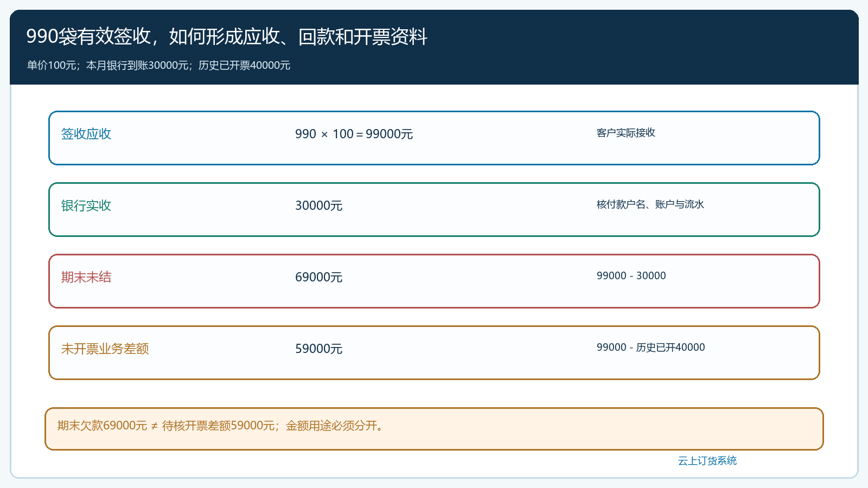868x488 pixels.
Task: Click the note '99000 - 30000'
Action: 631,275
